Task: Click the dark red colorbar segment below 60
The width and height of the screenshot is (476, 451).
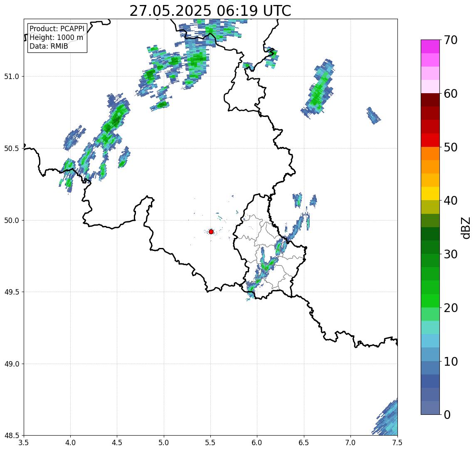Action: 430,100
